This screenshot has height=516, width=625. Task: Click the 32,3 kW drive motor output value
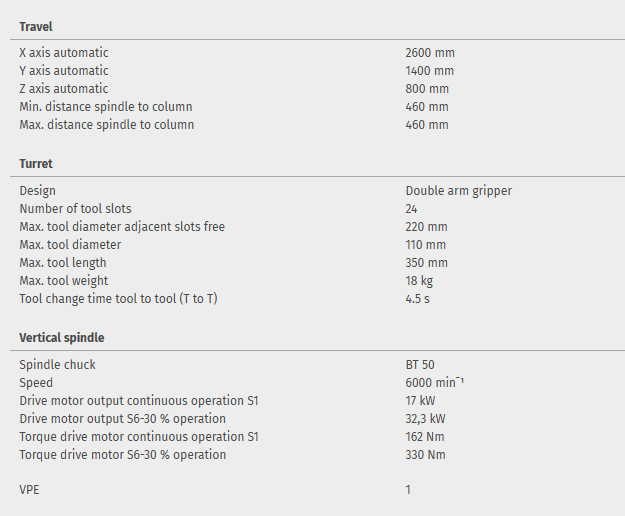click(x=426, y=419)
